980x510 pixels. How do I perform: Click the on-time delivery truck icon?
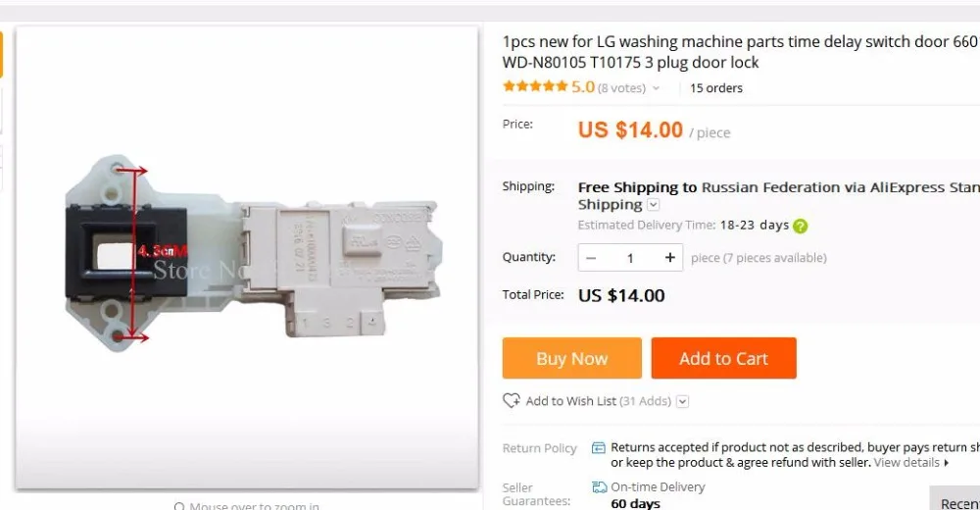[x=600, y=486]
